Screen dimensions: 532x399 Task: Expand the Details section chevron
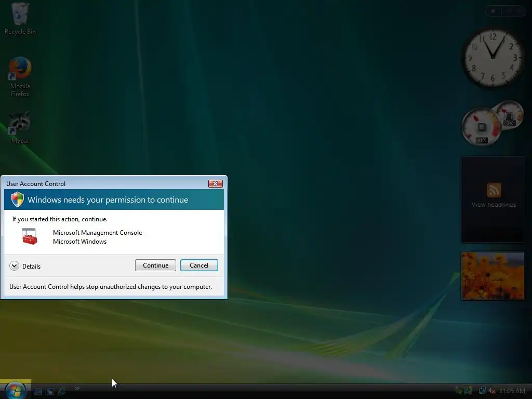14,266
